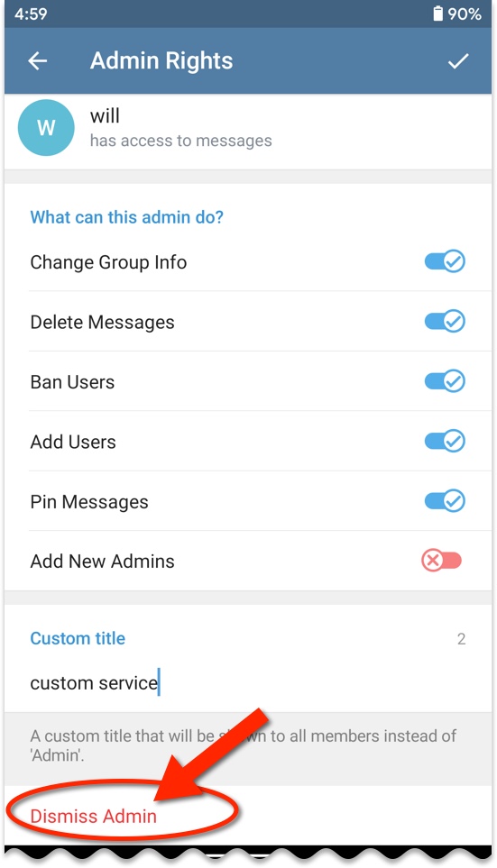Tap the back arrow in header

[x=38, y=61]
